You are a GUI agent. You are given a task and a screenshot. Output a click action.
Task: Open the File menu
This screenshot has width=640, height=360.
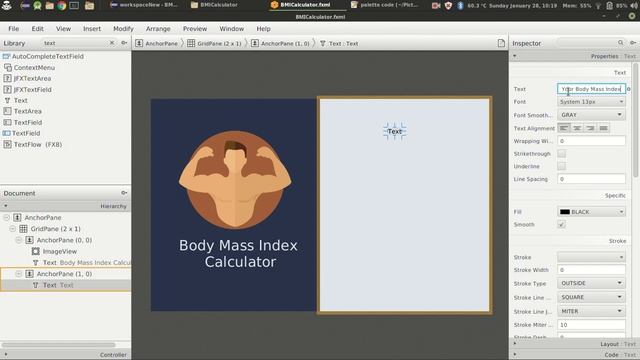pos(13,29)
